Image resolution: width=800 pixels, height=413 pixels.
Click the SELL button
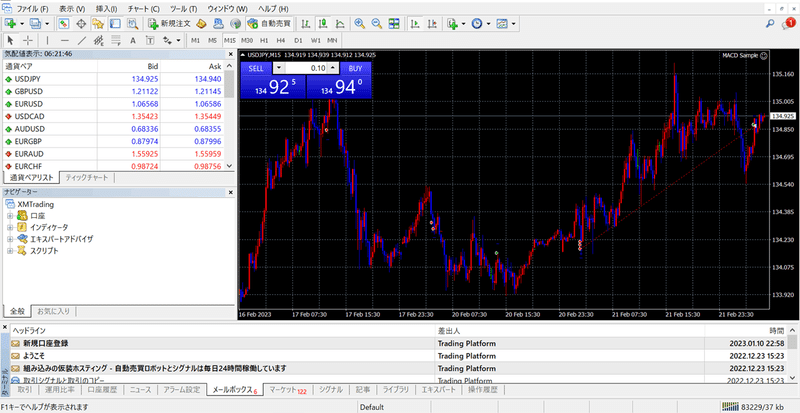click(256, 68)
